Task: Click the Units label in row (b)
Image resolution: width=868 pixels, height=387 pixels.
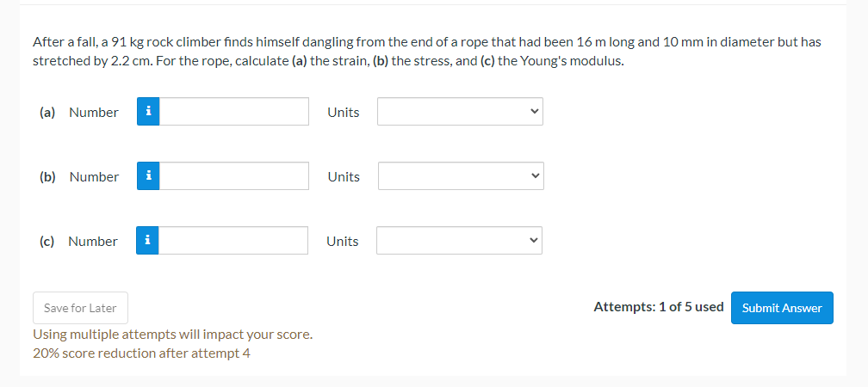Action: (344, 177)
